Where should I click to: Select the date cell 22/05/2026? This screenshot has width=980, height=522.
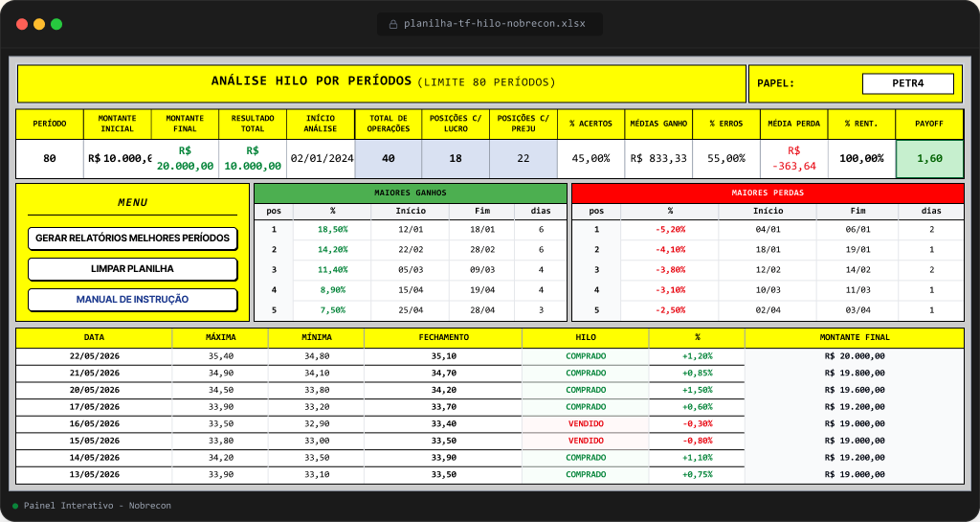[x=95, y=356]
